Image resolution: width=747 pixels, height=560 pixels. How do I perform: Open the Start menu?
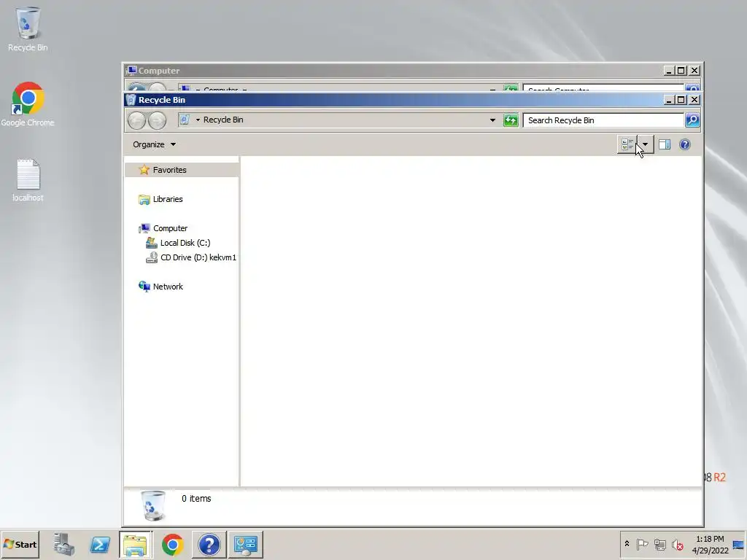[x=20, y=544]
